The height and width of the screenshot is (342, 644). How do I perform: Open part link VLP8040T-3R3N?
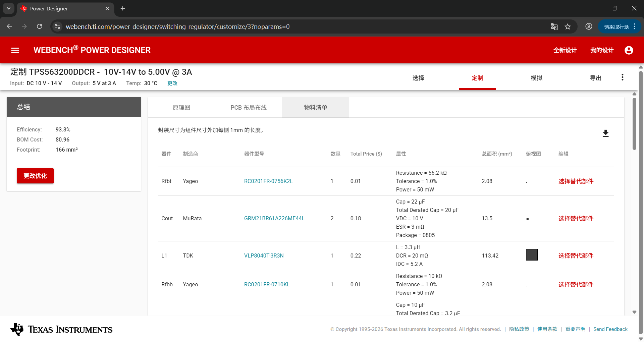(264, 255)
